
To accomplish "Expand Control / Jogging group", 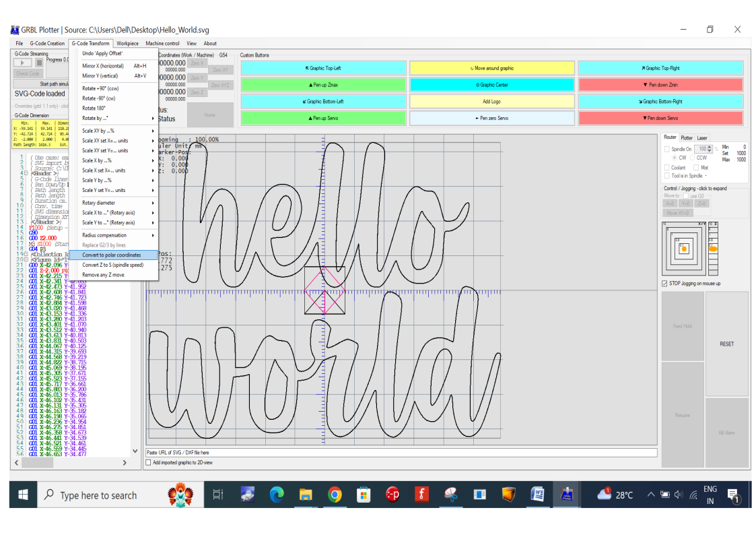I will [695, 189].
